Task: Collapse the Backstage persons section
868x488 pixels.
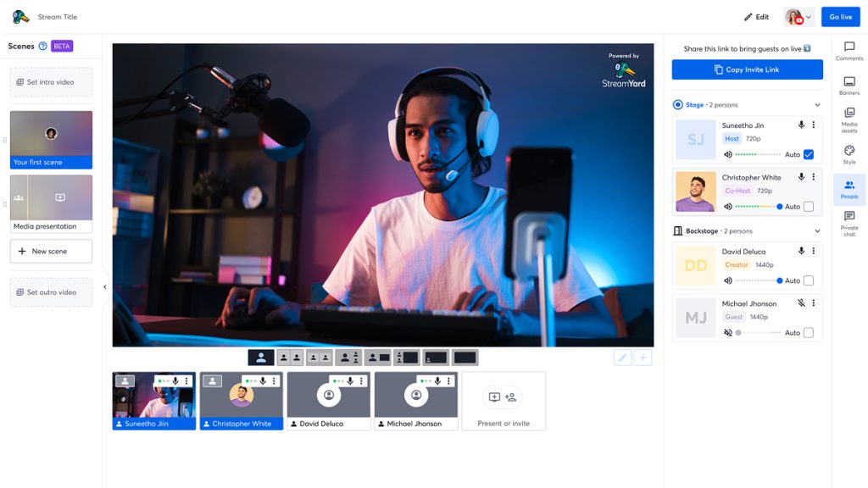Action: coord(817,231)
